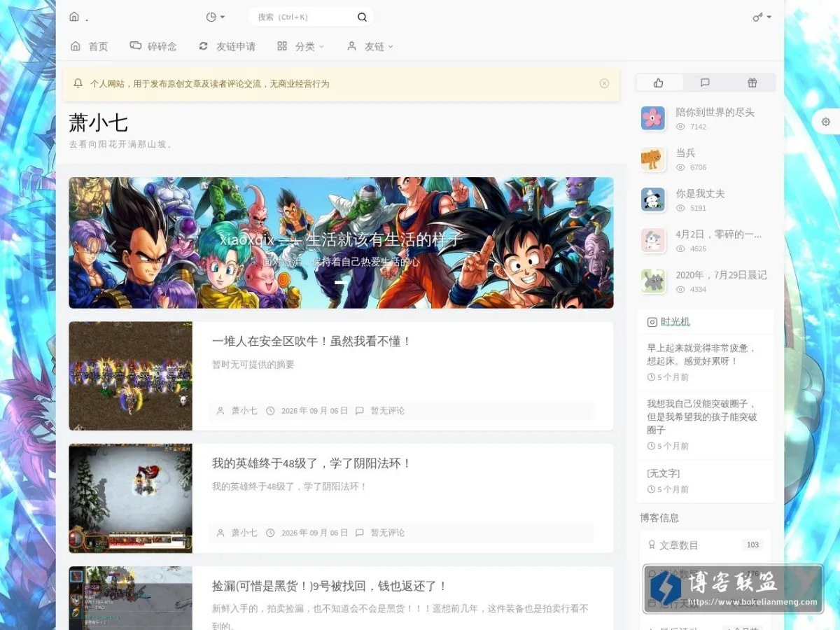Click flower avatar of 陪你到世界的尽头
The height and width of the screenshot is (630, 840).
tap(653, 118)
